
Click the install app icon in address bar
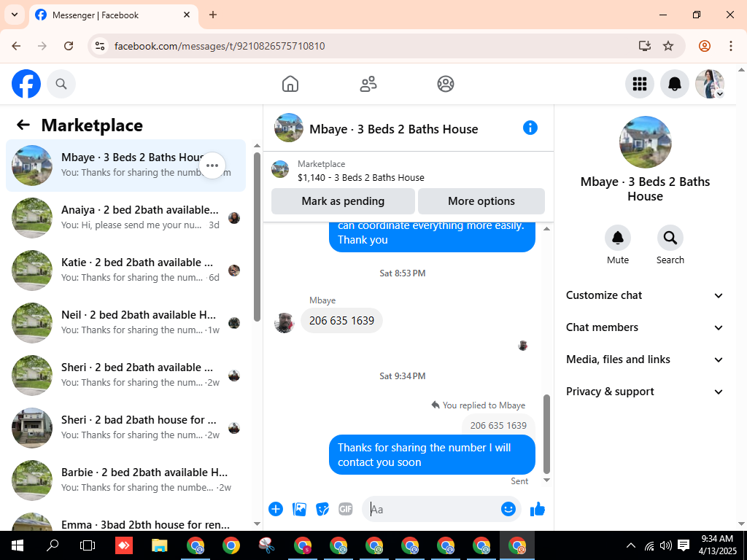645,46
